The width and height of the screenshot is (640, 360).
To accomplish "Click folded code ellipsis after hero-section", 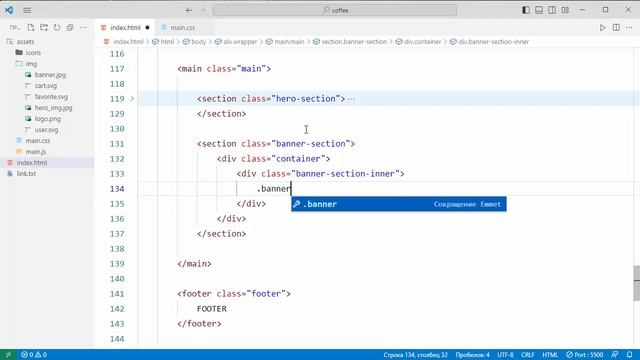I will (351, 99).
